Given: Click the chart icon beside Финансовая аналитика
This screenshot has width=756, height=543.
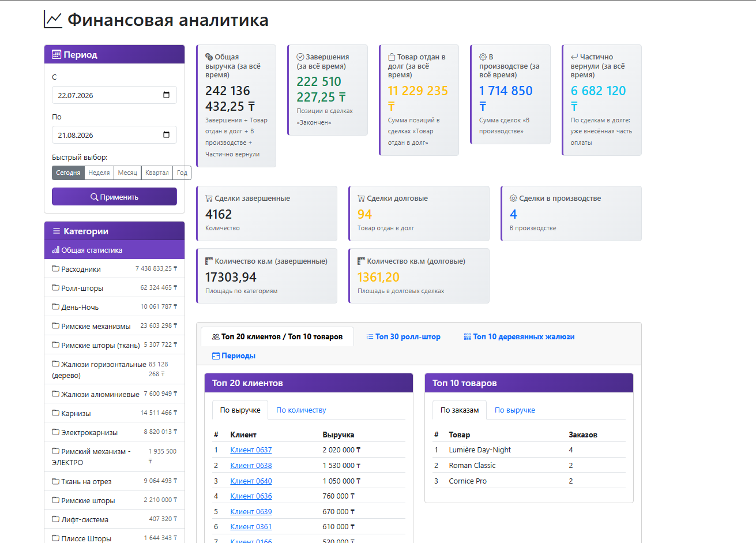Looking at the screenshot, I should (x=53, y=20).
